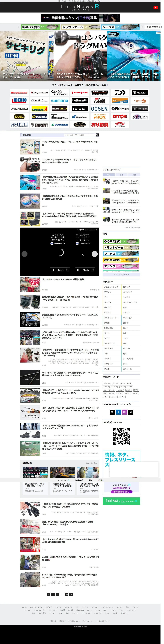
Task: Open the Abu Garcia brand logo
Action: (100, 100)
